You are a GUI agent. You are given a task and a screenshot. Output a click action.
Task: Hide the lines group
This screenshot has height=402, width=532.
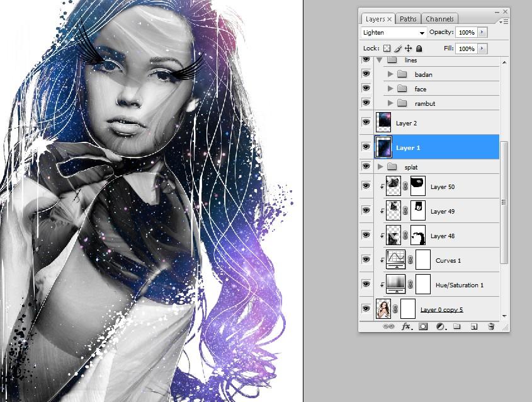click(x=366, y=60)
